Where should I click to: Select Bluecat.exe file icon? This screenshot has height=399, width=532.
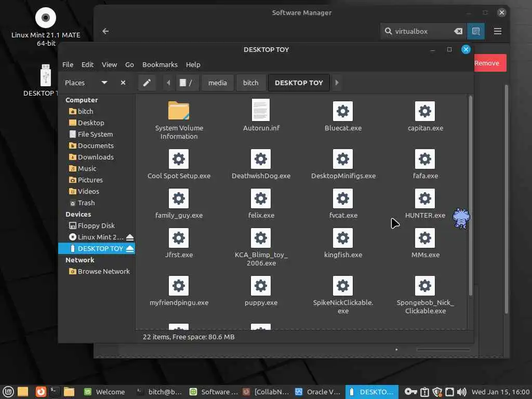point(343,111)
